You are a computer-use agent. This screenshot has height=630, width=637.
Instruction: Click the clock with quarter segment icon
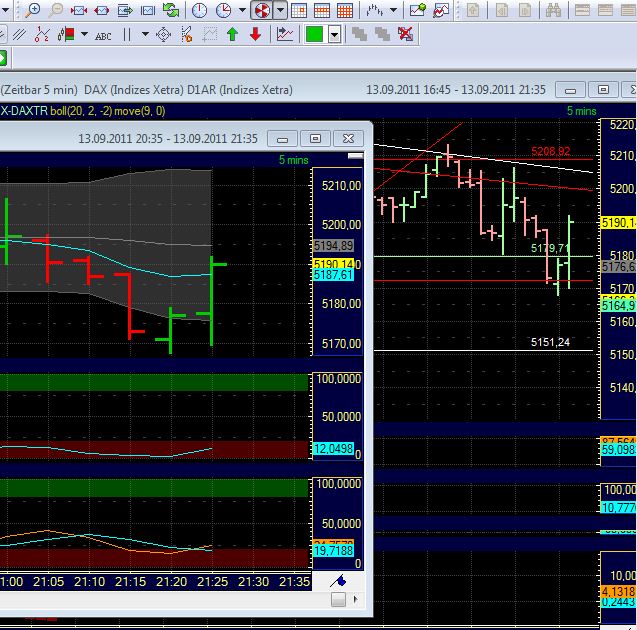pos(223,10)
